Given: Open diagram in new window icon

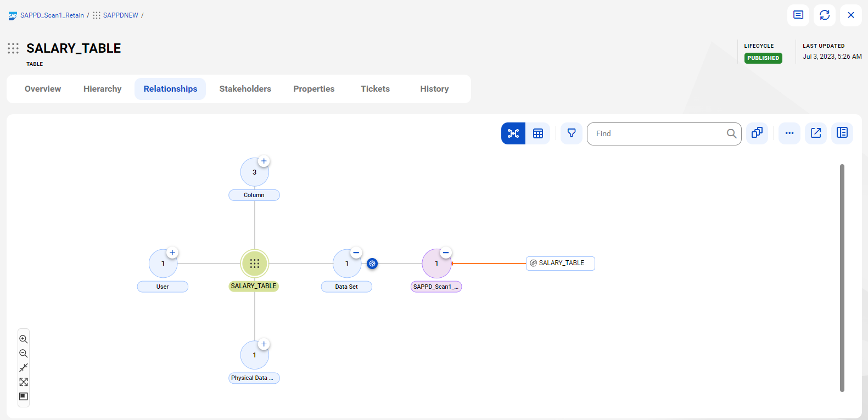Looking at the screenshot, I should pos(816,133).
